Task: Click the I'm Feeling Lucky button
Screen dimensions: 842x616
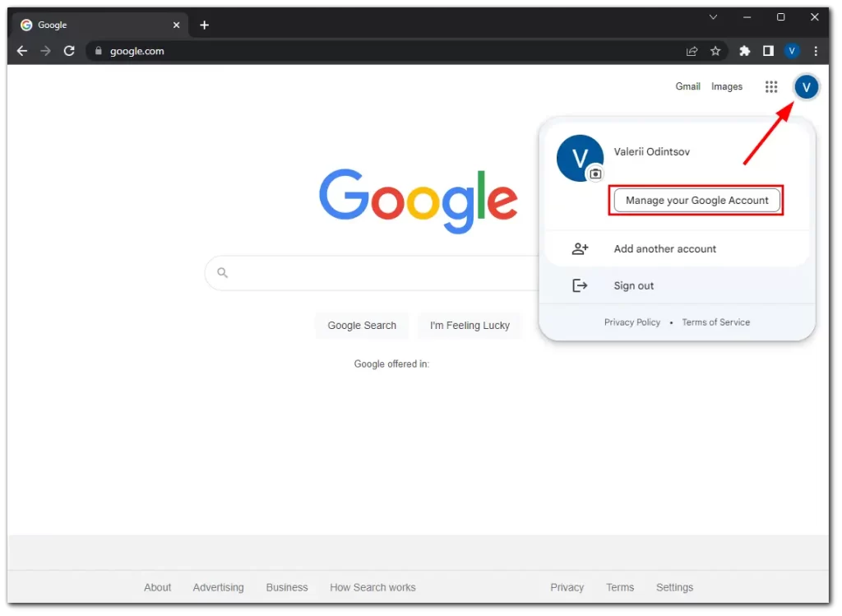Action: coord(470,326)
